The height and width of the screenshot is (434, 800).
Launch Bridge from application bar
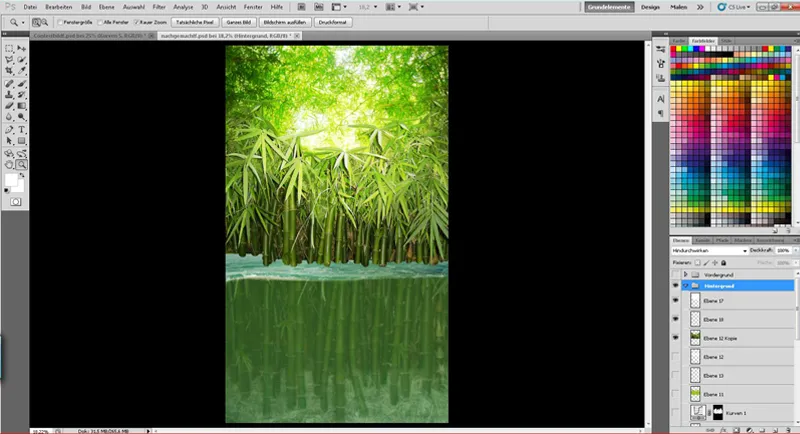302,7
